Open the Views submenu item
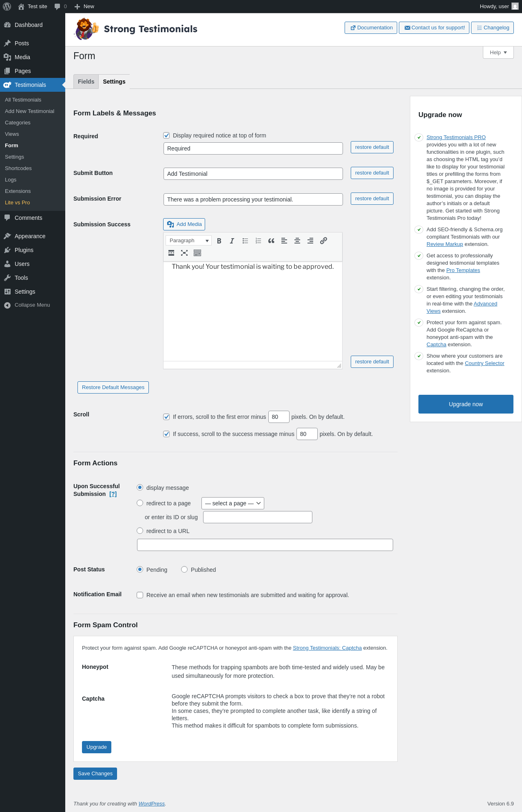 coord(12,134)
